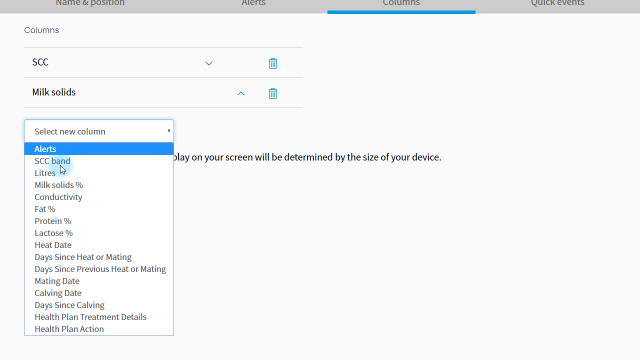
Task: Select Conductivity option
Action: pyautogui.click(x=99, y=197)
